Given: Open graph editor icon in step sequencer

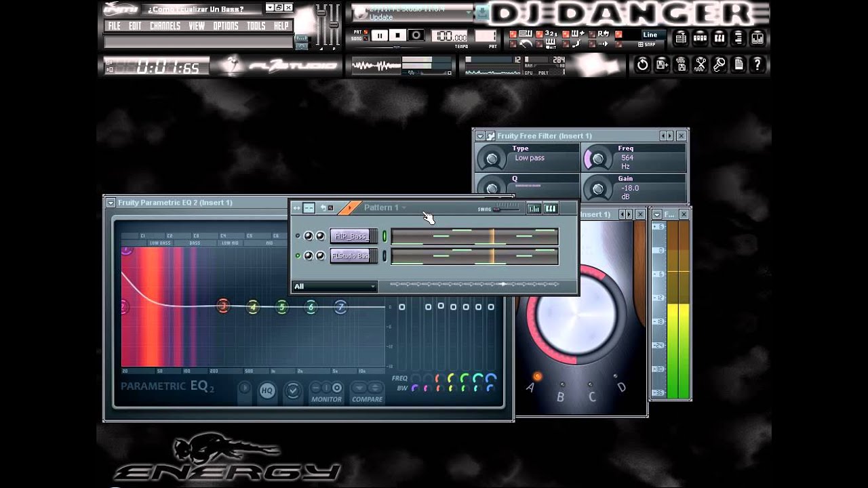Looking at the screenshot, I should 534,208.
